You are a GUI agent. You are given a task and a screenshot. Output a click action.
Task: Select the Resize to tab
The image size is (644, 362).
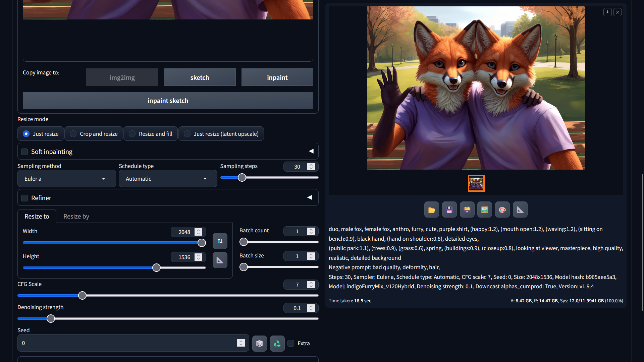point(37,216)
